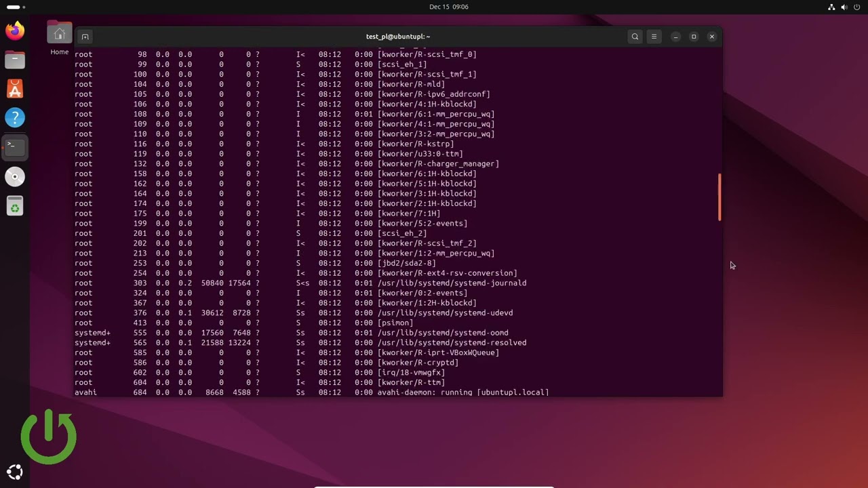Open the disc media icon in dock
Screen dimensions: 868x488
pos(15,177)
